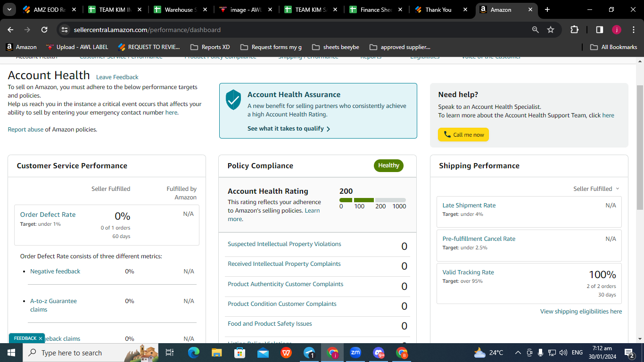Open Product Condition Customer Complaints
Image resolution: width=644 pixels, height=362 pixels.
coord(282,304)
